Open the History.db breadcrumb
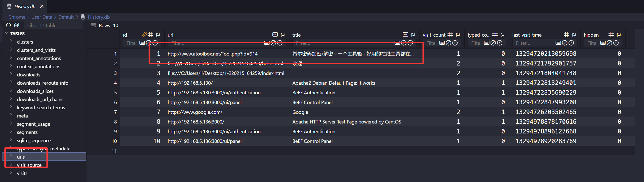Screen dimensions: 644x182 tap(99, 17)
